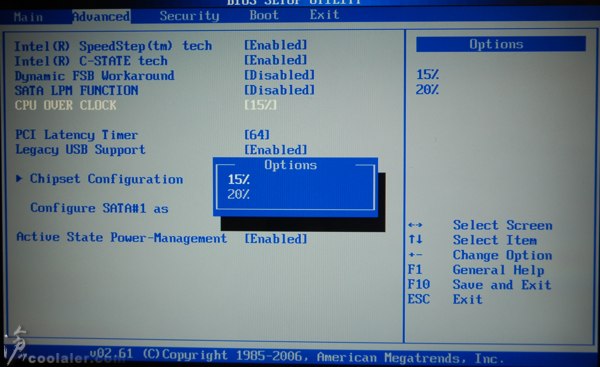Viewport: 600px width, 367px height.
Task: Switch to the Security tab
Action: pyautogui.click(x=189, y=16)
